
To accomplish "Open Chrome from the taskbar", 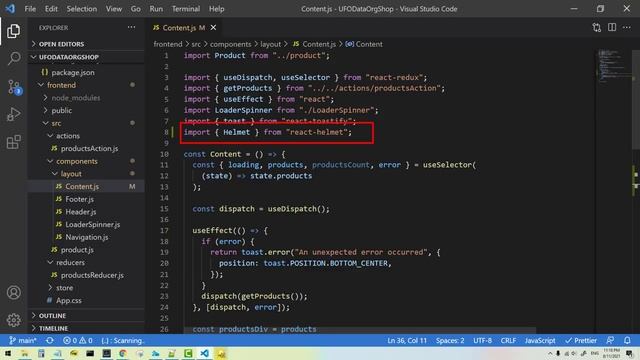I will (122, 353).
